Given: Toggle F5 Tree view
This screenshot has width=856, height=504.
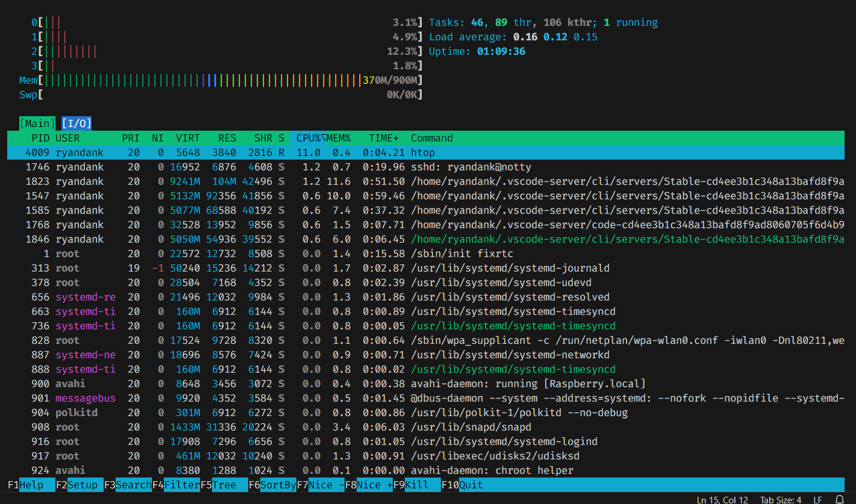Looking at the screenshot, I should [x=224, y=485].
